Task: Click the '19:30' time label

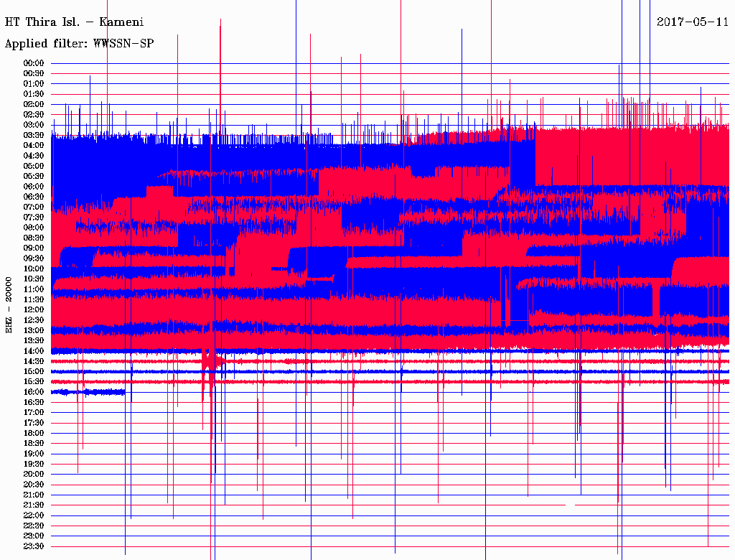Action: (34, 465)
